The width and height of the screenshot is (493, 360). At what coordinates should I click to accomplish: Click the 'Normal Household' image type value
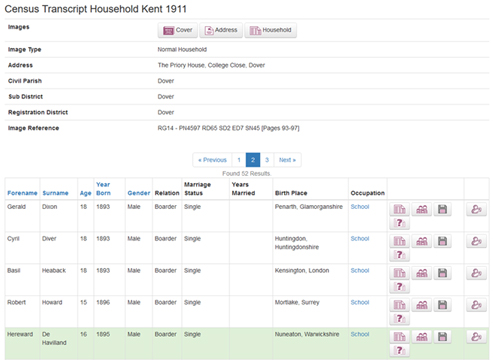(x=182, y=50)
